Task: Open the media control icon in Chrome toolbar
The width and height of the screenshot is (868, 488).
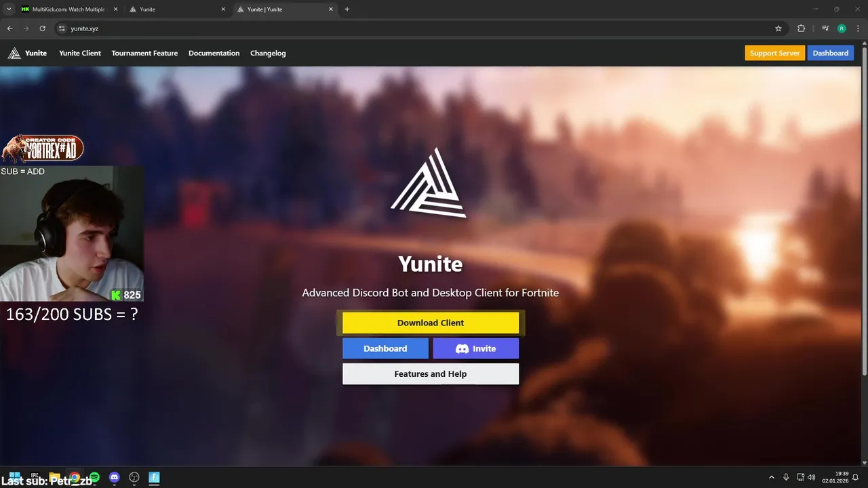Action: coord(825,28)
